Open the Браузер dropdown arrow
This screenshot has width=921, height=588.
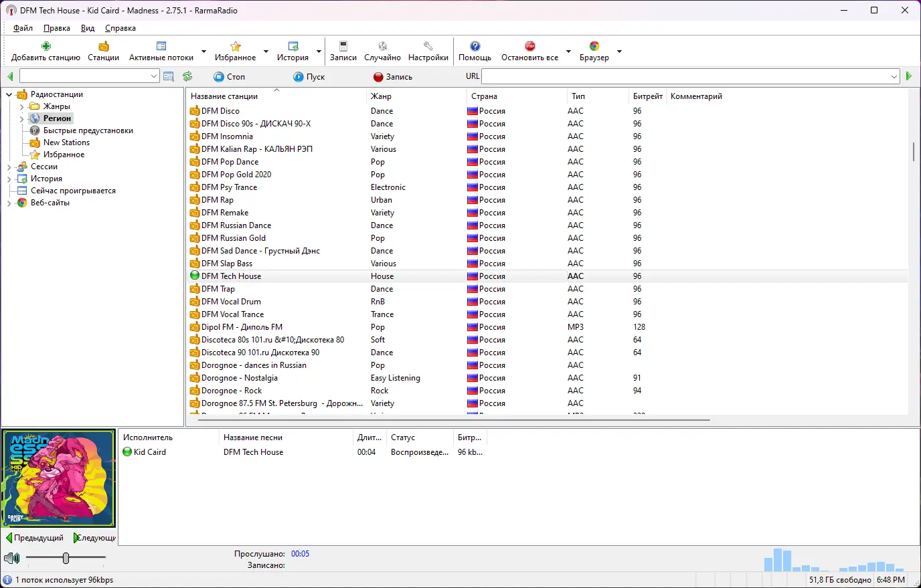pyautogui.click(x=619, y=52)
